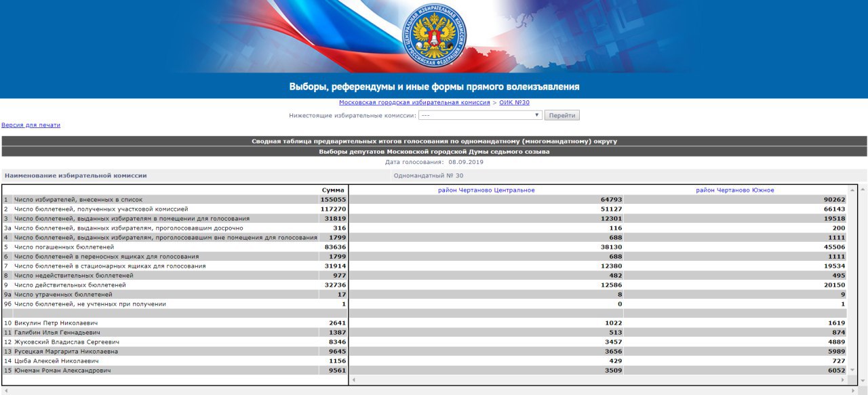Click the table's horizontal scrollbar right arrow
Screen dimensions: 868x395
[x=843, y=380]
